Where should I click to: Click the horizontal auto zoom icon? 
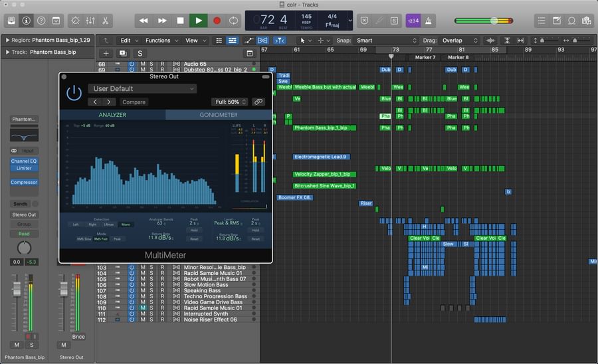click(x=520, y=41)
